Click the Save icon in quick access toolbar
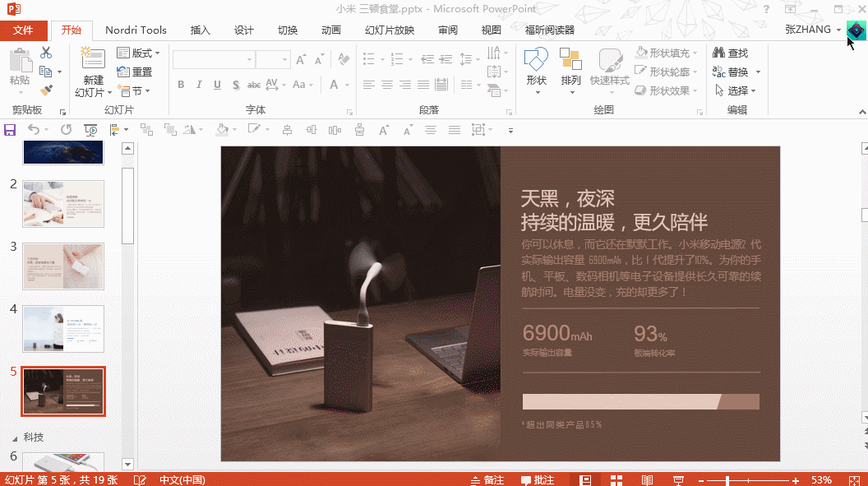This screenshot has width=868, height=486. tap(10, 130)
